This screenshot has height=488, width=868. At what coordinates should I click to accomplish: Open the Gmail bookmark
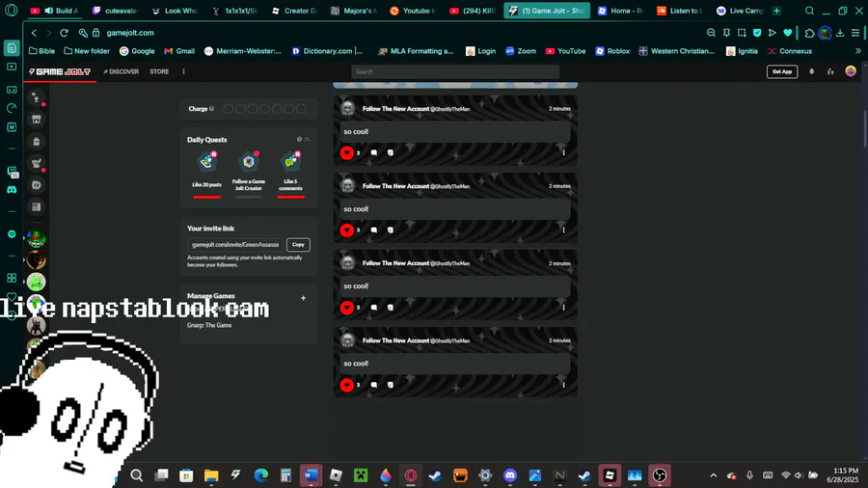(179, 51)
